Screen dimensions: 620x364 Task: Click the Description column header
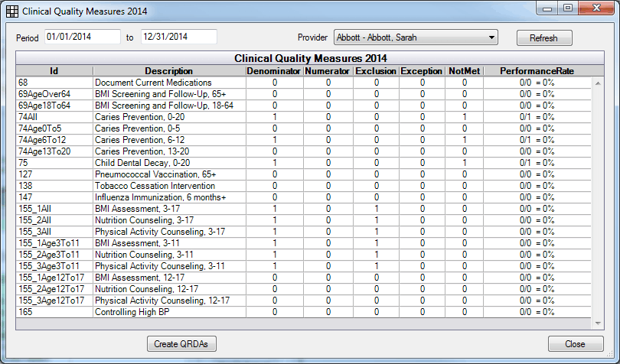coord(168,71)
